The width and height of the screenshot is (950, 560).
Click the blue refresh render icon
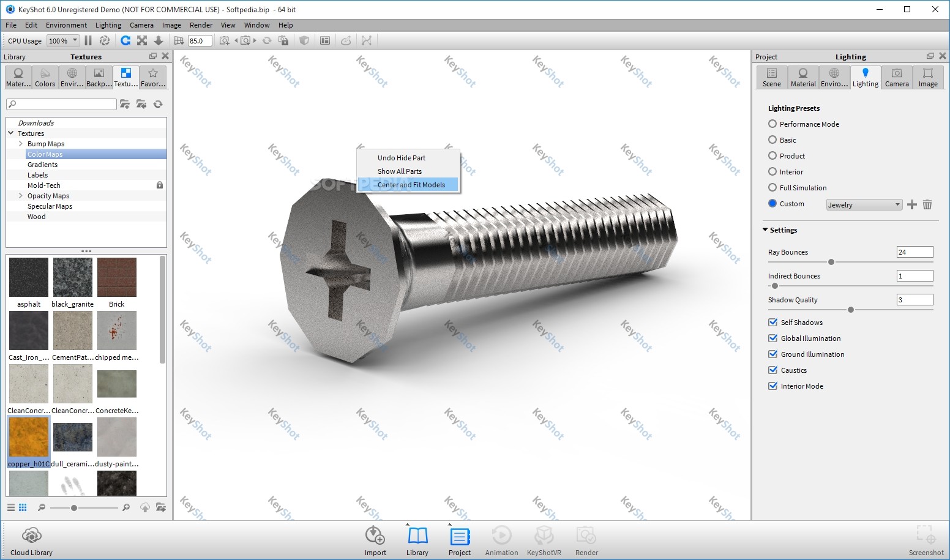125,40
